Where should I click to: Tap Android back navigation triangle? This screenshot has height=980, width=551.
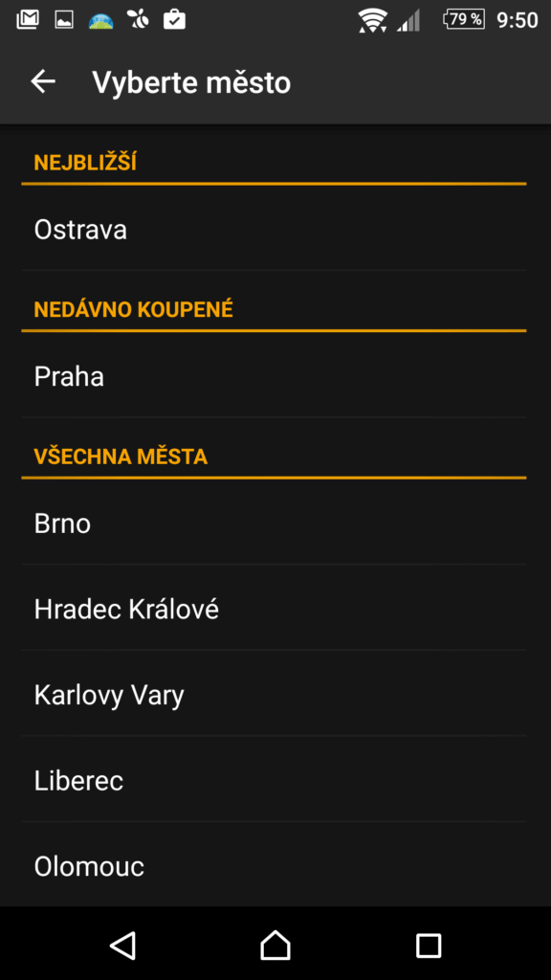coord(122,945)
